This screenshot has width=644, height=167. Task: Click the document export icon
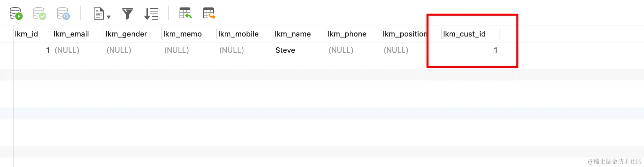pyautogui.click(x=99, y=14)
